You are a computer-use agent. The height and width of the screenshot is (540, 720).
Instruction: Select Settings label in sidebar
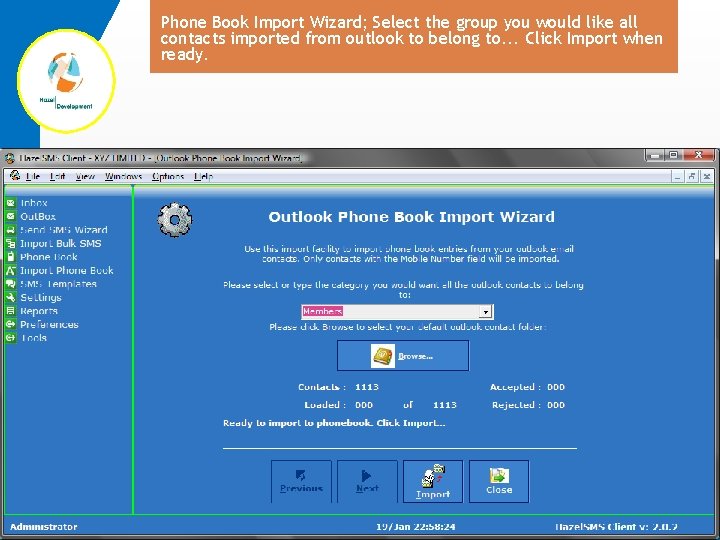pyautogui.click(x=41, y=298)
